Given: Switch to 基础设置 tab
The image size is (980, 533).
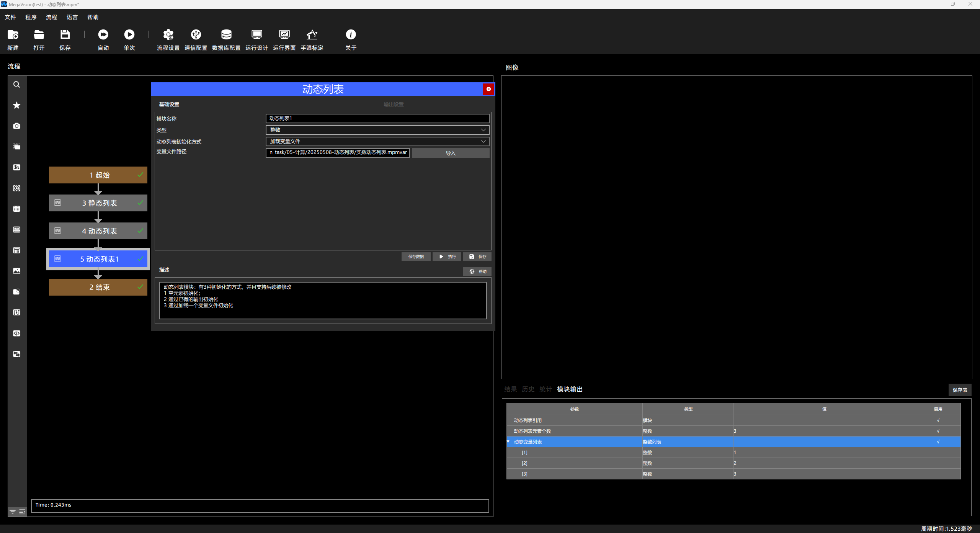Looking at the screenshot, I should click(x=169, y=105).
